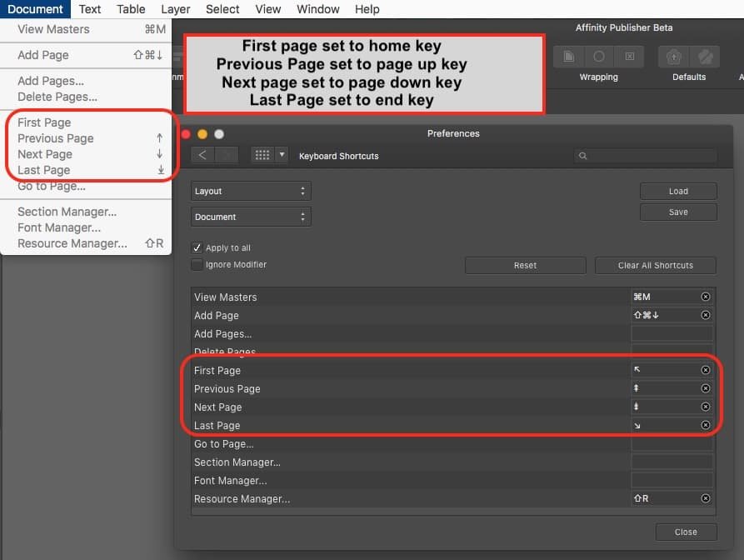Click the first Defaults toolbar icon
Image resolution: width=744 pixels, height=560 pixels.
click(672, 57)
